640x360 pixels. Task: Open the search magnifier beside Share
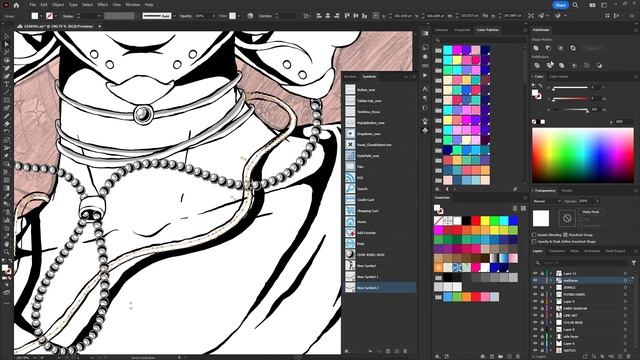pos(575,5)
